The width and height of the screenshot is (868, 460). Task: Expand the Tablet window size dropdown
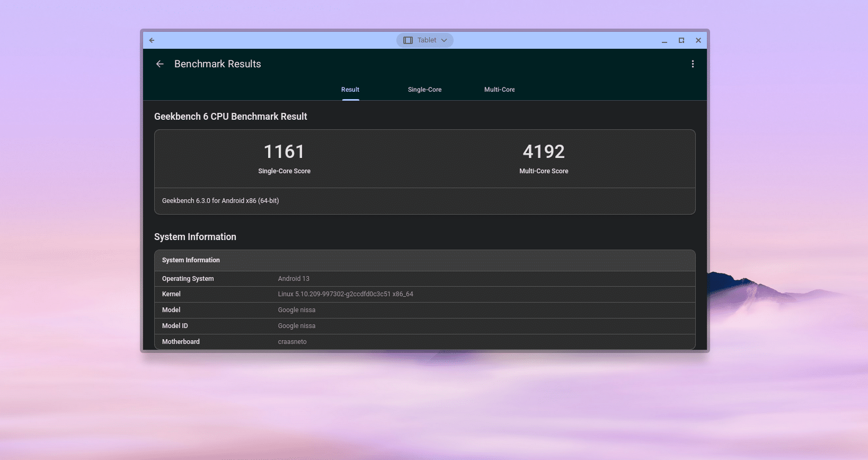click(425, 40)
